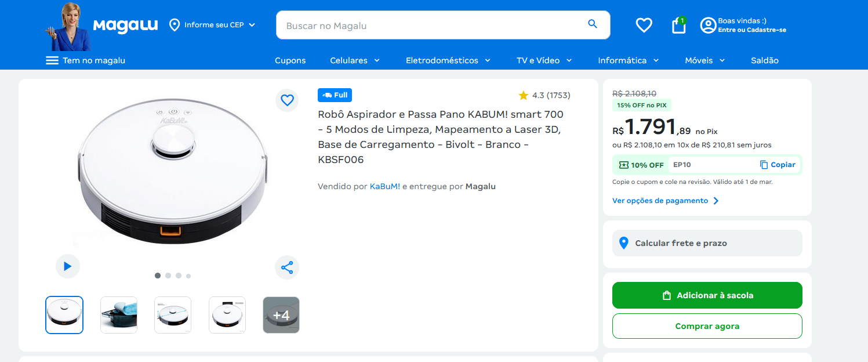Screen dimensions: 868x362
Task: Click the user account profile icon
Action: (x=708, y=26)
